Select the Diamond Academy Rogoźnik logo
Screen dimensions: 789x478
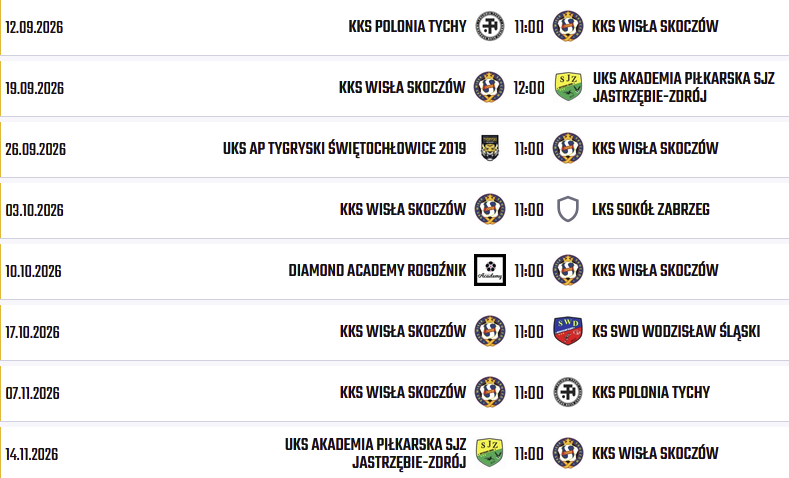click(x=490, y=270)
